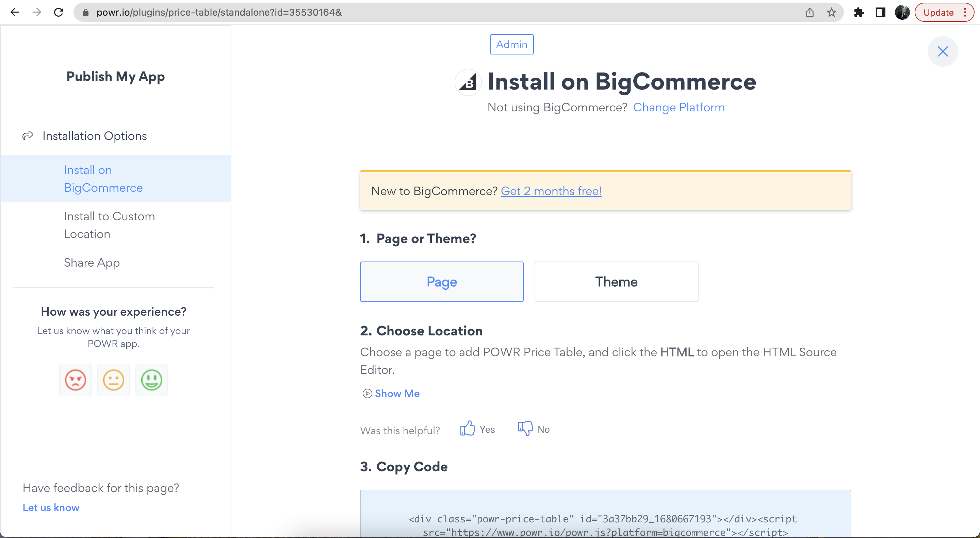Rate experience with the angry red face
This screenshot has width=980, height=538.
click(x=75, y=380)
